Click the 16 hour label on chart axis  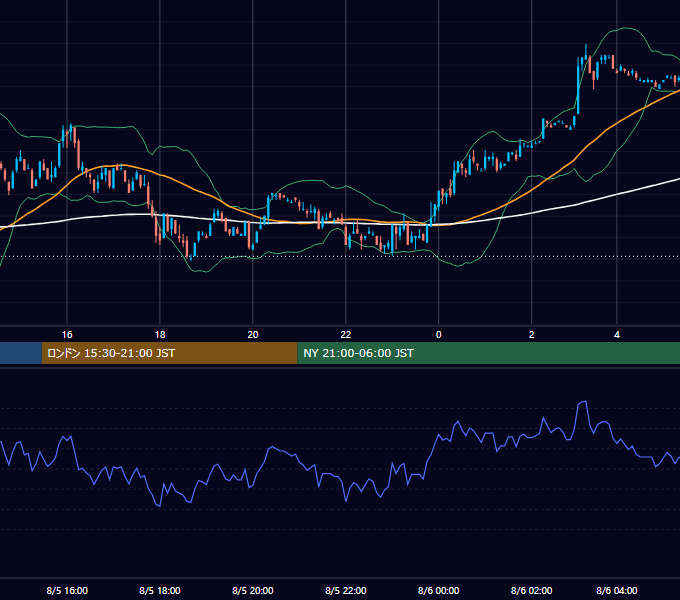67,335
